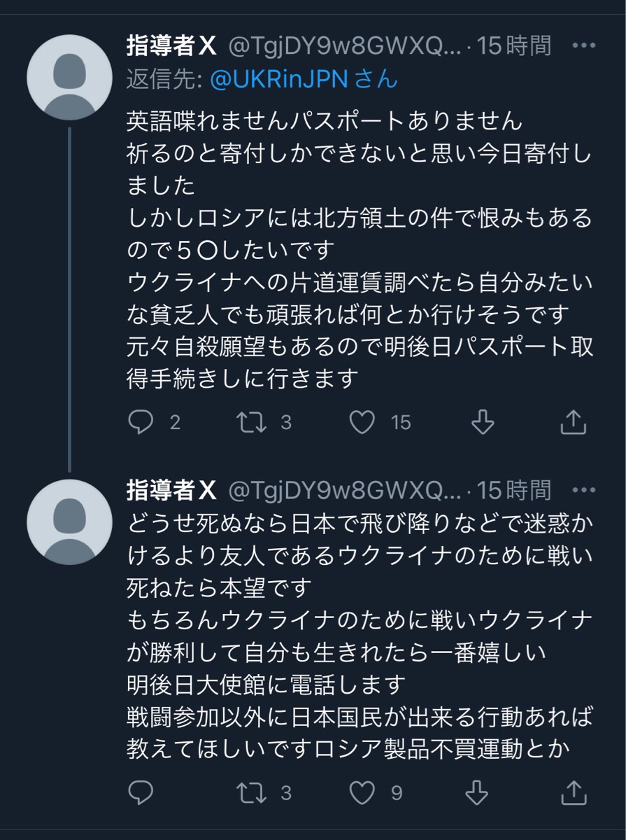626x840 pixels.
Task: Open more options on first tweet
Action: [583, 46]
